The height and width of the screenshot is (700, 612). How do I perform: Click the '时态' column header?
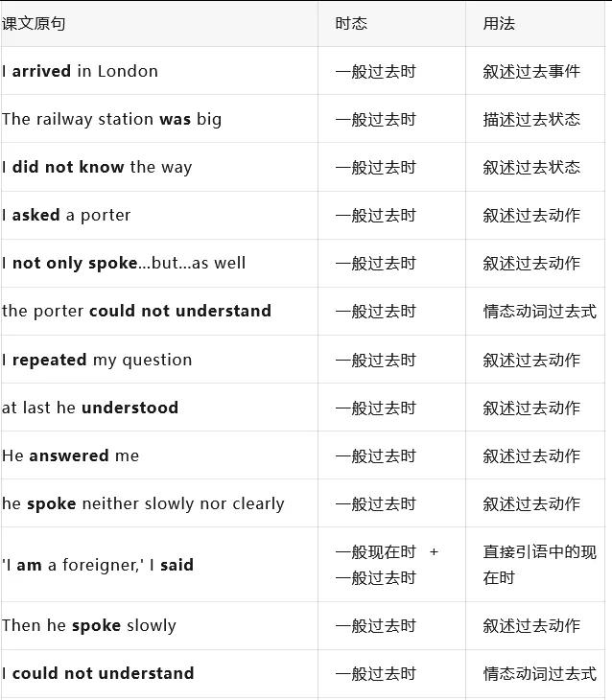tap(351, 23)
